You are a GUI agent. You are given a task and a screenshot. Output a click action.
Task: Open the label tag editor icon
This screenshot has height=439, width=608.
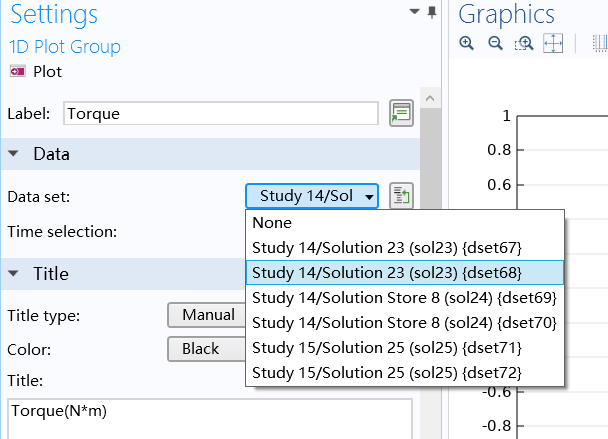click(401, 113)
